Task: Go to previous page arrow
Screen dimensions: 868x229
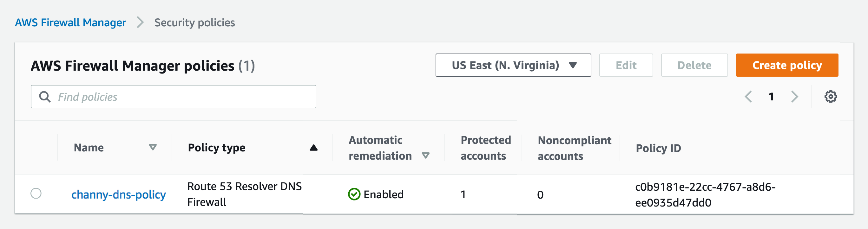Action: pos(748,97)
